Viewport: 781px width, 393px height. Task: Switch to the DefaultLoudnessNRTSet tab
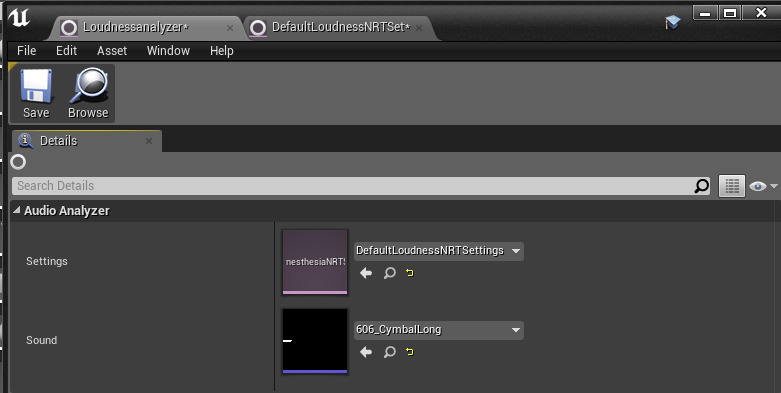coord(340,27)
